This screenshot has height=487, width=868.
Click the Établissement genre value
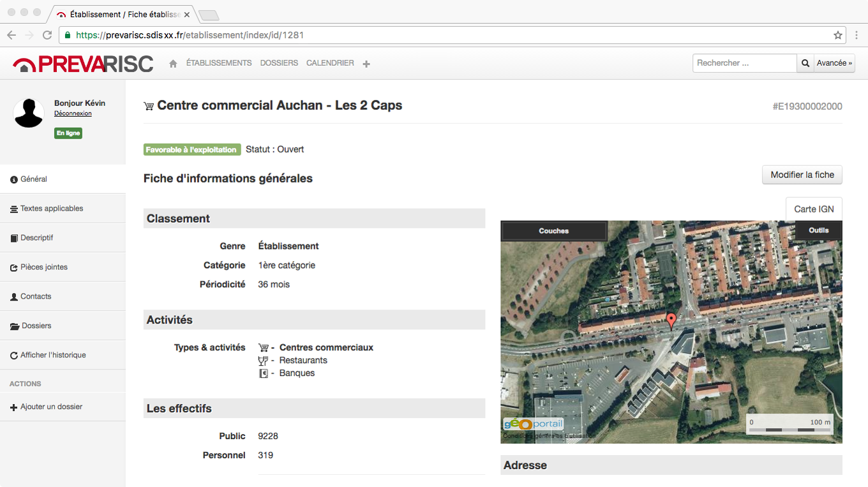click(288, 246)
